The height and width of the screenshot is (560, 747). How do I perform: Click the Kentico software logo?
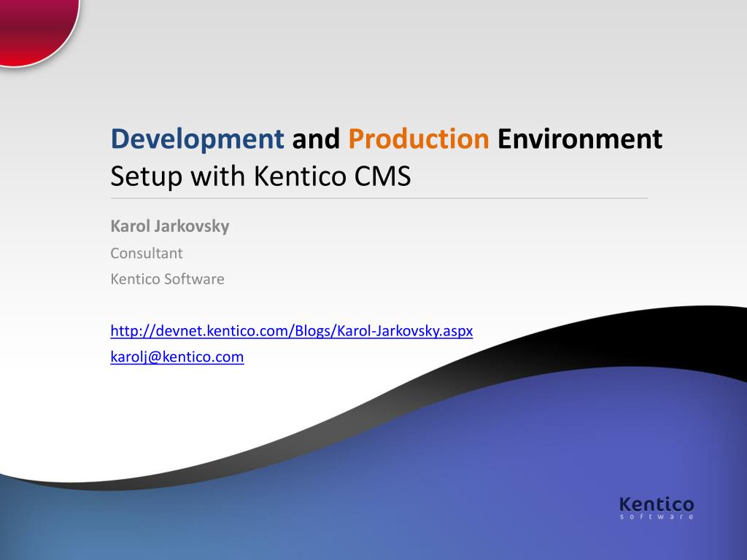point(657,507)
